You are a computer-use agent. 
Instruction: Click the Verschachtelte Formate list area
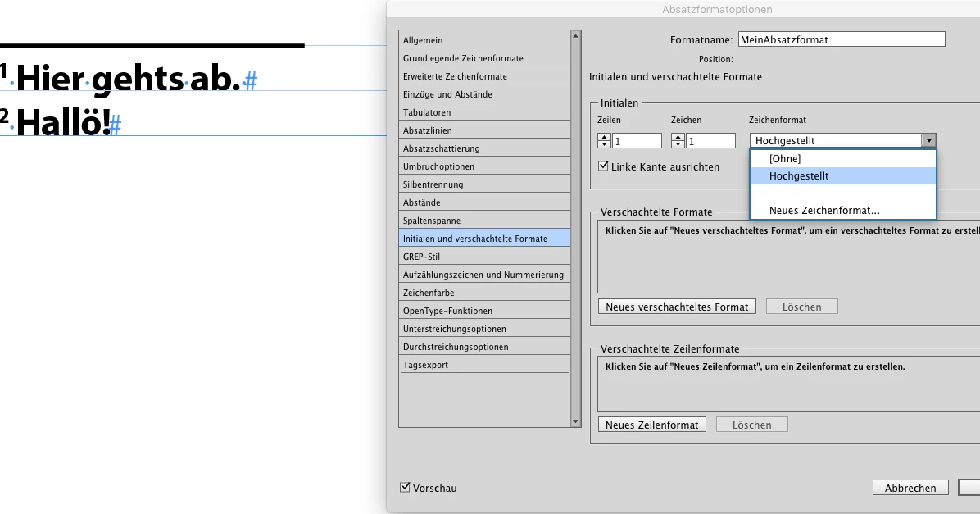(x=789, y=257)
